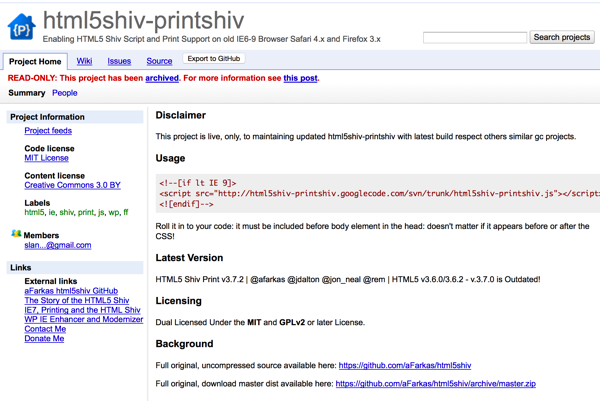Click the 'HTML5 Shiv Print v3.7.2' version text
This screenshot has width=600, height=401.
199,279
